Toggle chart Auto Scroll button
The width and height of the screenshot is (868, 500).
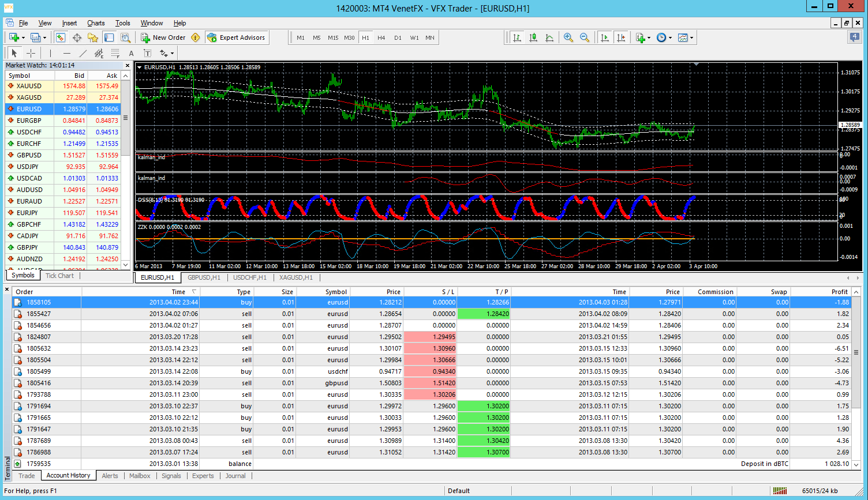click(604, 37)
